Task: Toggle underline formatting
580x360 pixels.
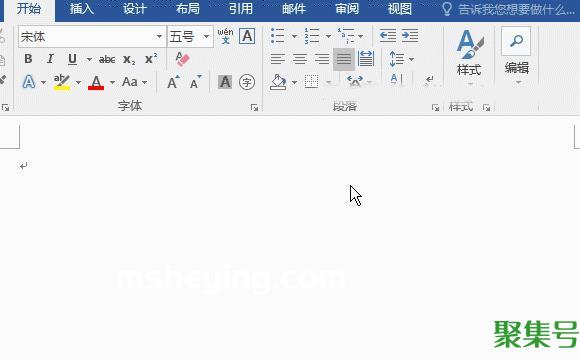Action: pyautogui.click(x=72, y=59)
